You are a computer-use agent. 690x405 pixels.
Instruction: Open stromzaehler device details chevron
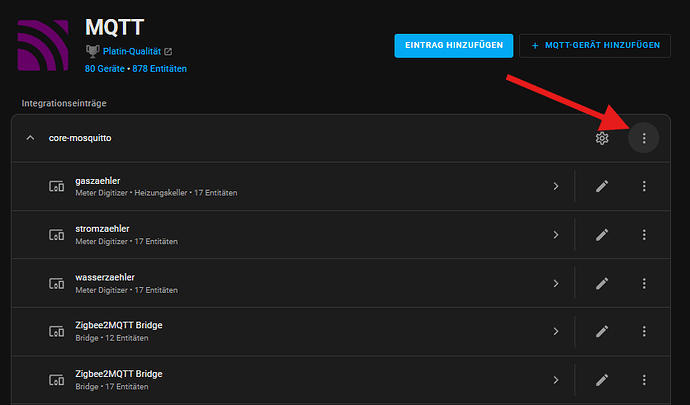click(556, 235)
